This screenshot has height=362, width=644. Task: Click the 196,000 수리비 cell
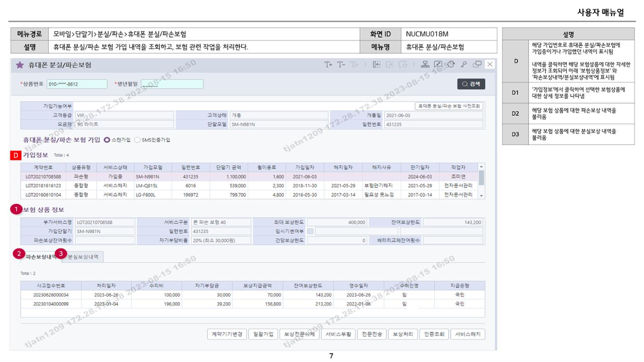point(156,304)
